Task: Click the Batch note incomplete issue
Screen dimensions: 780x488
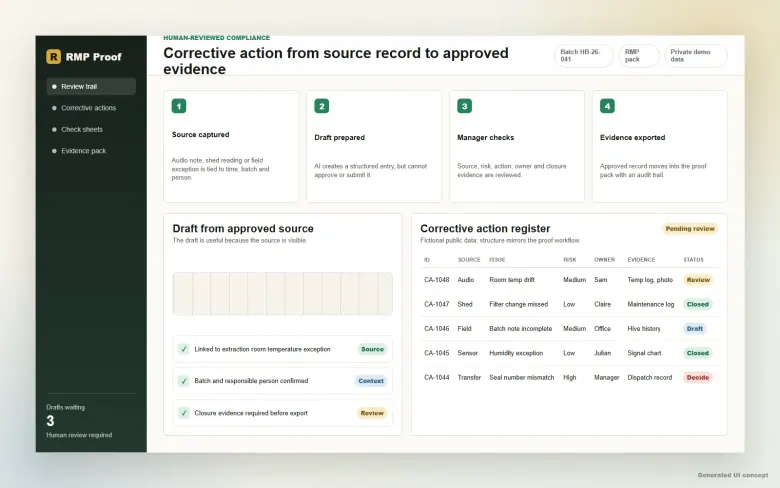Action: (520, 328)
